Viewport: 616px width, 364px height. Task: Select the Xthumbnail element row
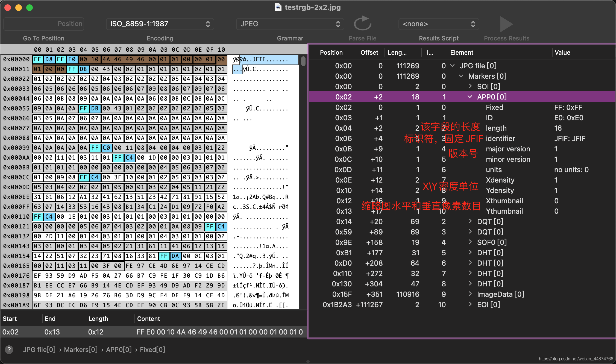click(462, 201)
